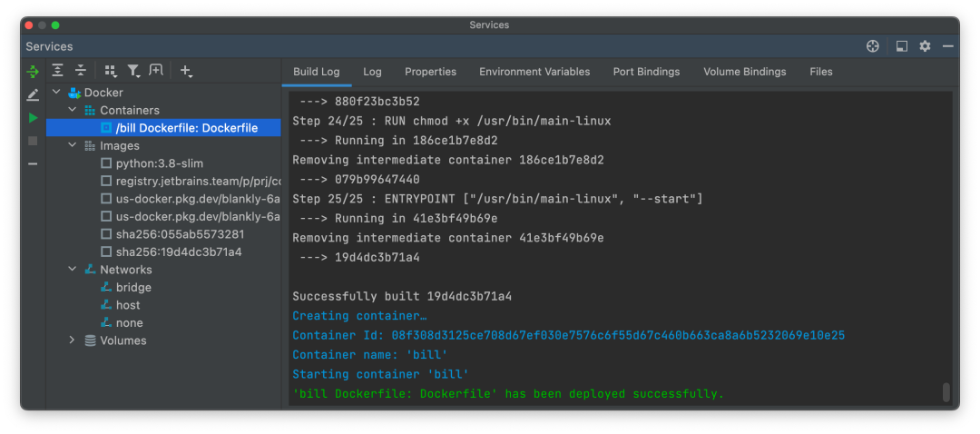Viewport: 980px width, 434px height.
Task: Open the Group By options icon
Action: [x=111, y=71]
